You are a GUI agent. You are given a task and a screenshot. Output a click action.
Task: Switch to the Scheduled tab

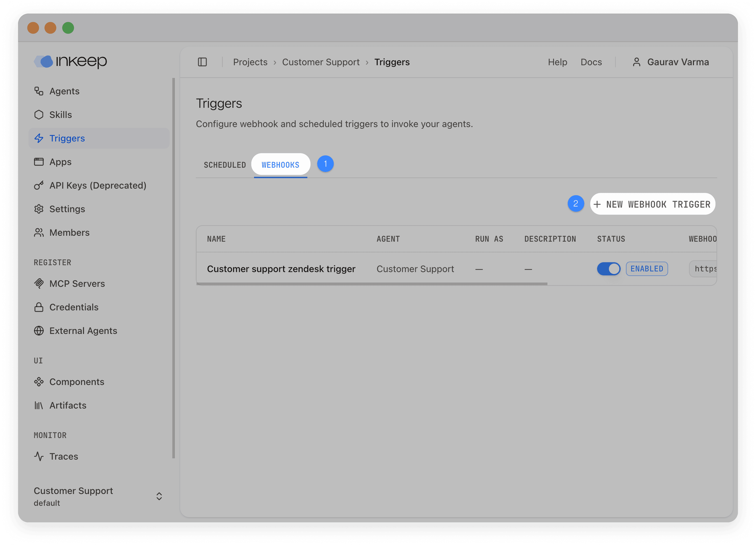(x=225, y=165)
